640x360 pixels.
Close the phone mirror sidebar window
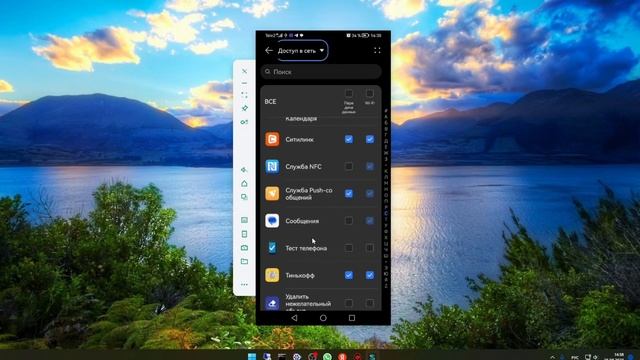pos(244,71)
